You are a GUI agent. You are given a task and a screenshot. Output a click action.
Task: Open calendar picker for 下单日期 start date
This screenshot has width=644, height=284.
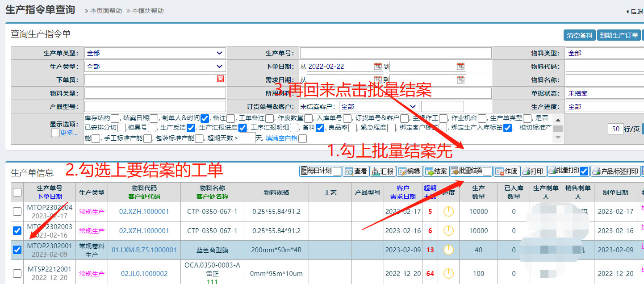(378, 67)
